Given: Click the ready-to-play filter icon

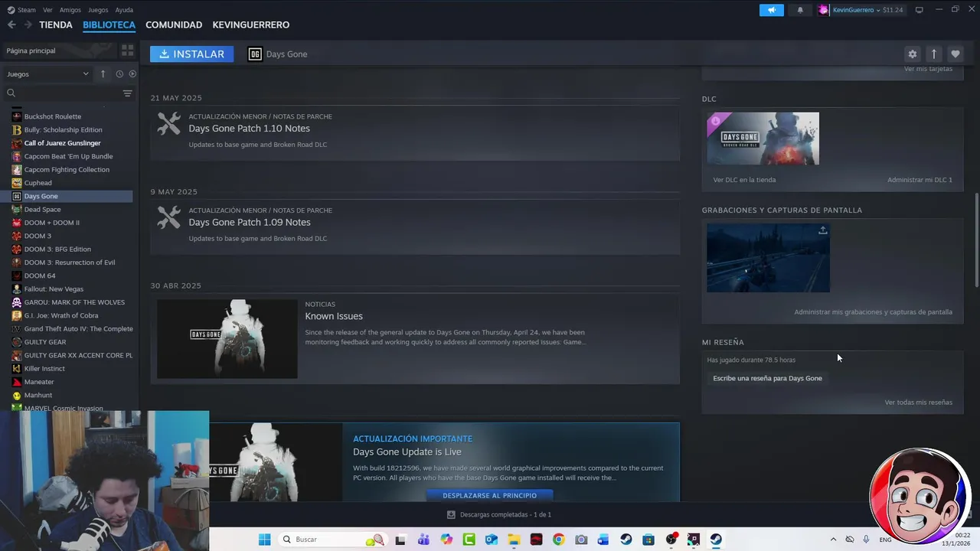Looking at the screenshot, I should pyautogui.click(x=132, y=73).
